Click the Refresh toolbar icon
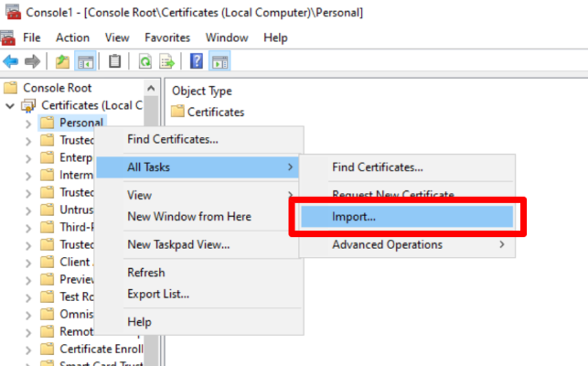588x366 pixels. [144, 61]
